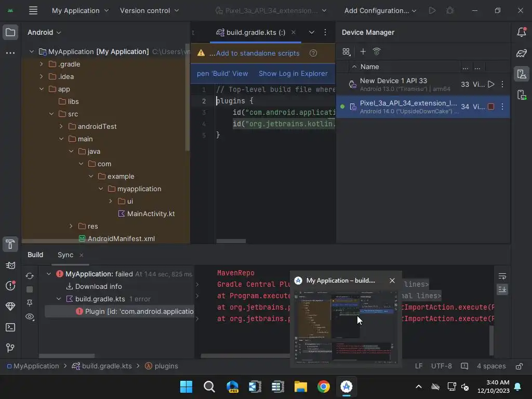Open the Build tool window hammer icon
532x399 pixels.
[10, 244]
